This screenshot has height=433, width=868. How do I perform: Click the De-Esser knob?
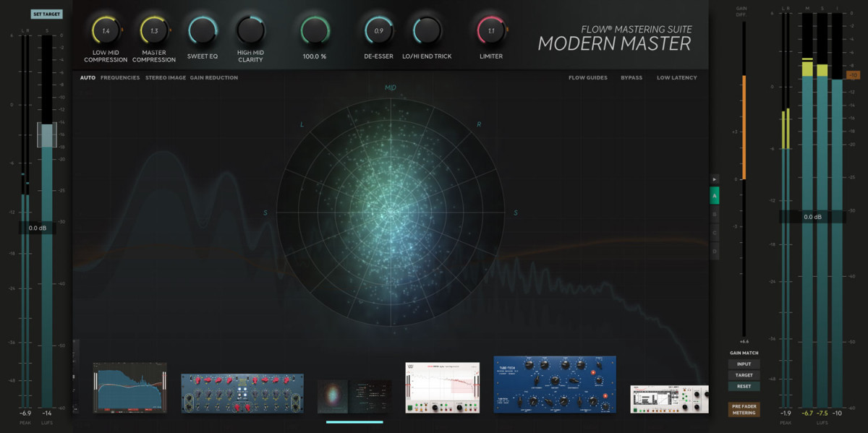378,30
